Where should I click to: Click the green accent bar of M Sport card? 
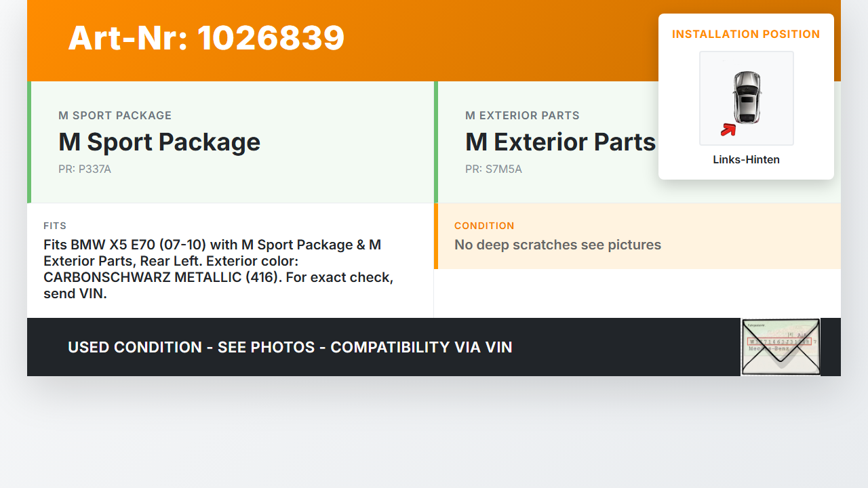(x=29, y=142)
